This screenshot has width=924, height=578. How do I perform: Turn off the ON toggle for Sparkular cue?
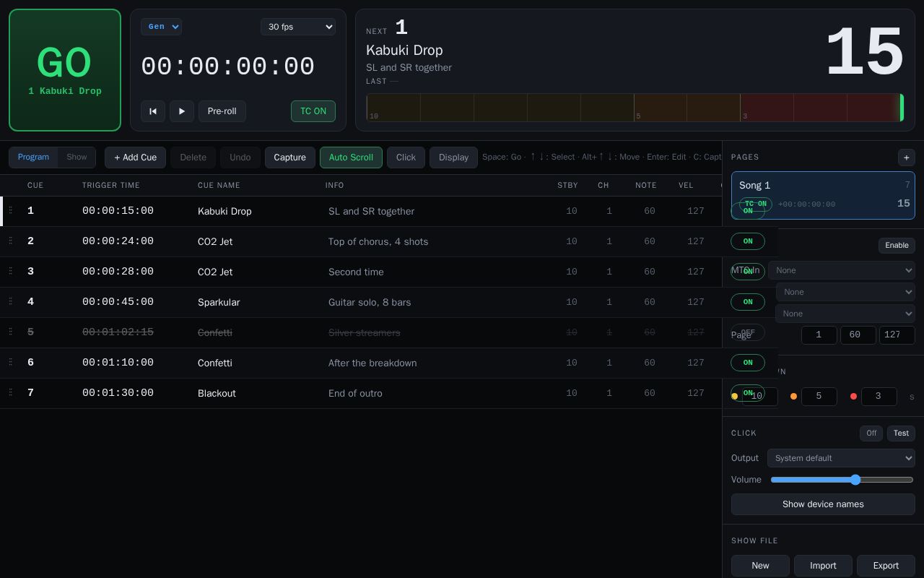pos(748,302)
